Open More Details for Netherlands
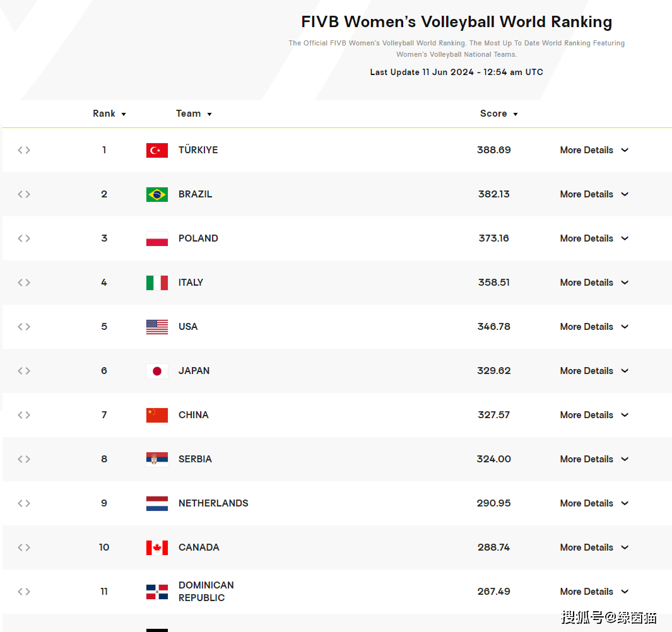This screenshot has height=632, width=672. [x=594, y=503]
